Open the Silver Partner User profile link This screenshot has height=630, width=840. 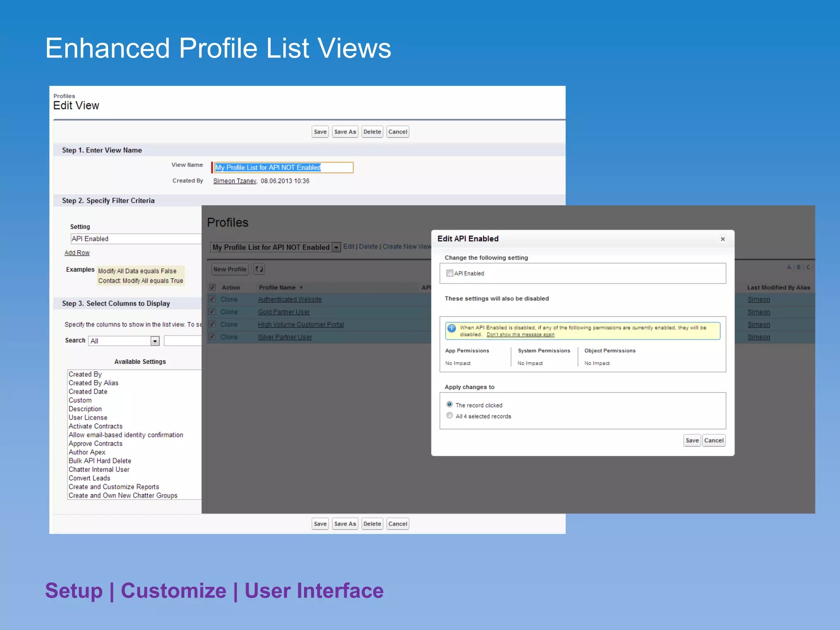[285, 337]
